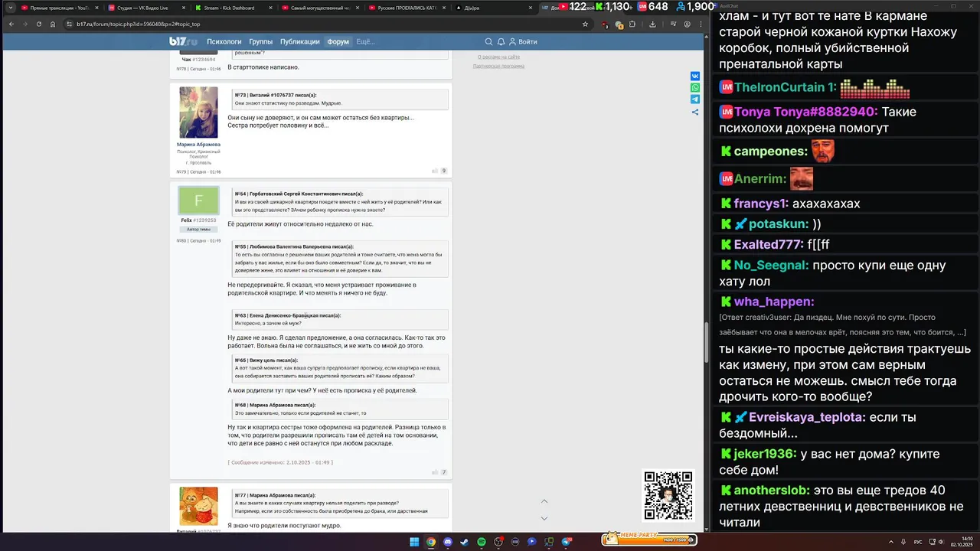Open Чак profile name link

tap(186, 59)
